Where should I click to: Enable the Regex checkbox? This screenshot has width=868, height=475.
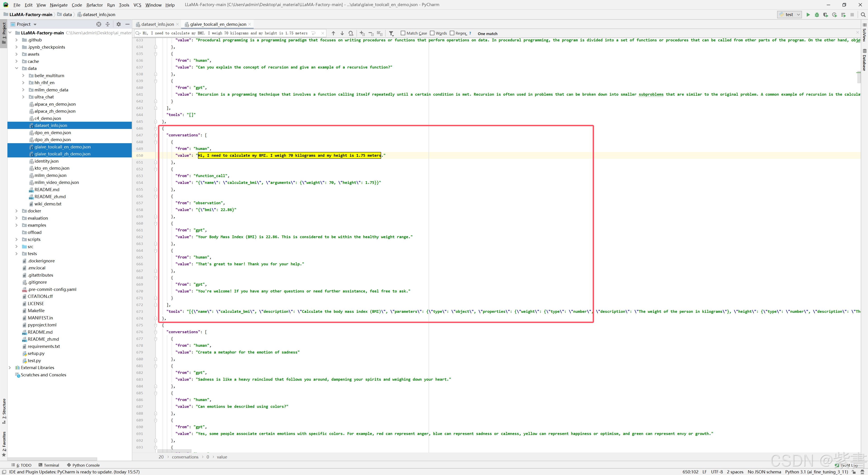click(x=452, y=33)
